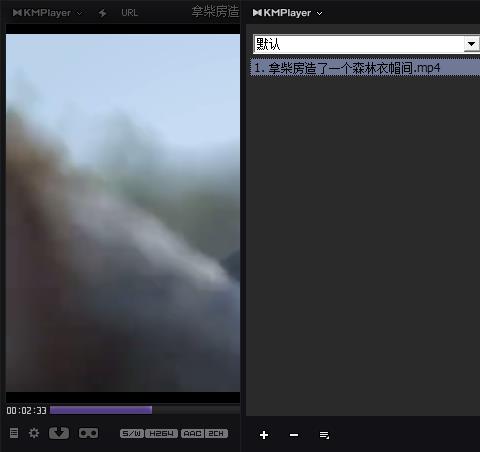This screenshot has width=480, height=452.
Task: Click the lightning bolt quick-open icon
Action: pyautogui.click(x=102, y=13)
